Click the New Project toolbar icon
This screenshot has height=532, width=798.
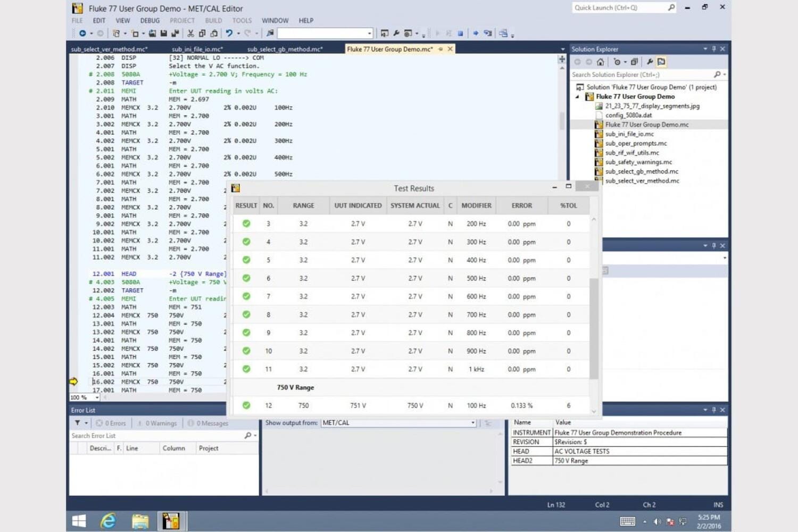click(116, 34)
